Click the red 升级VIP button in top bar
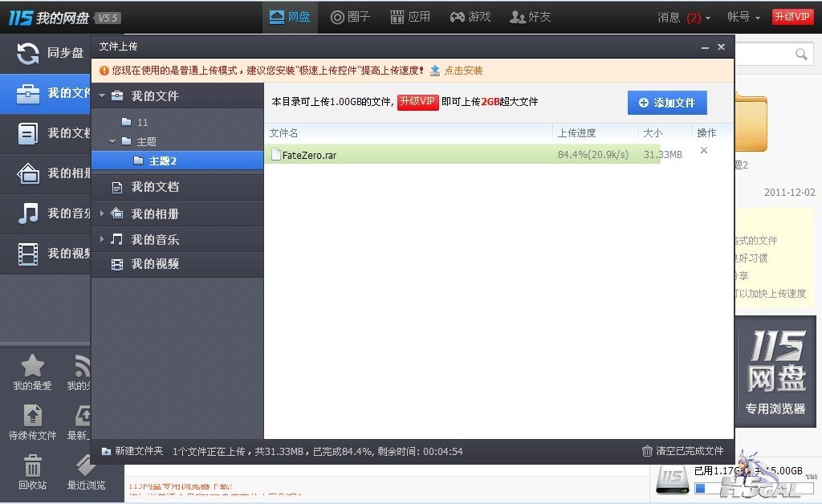 click(x=792, y=17)
